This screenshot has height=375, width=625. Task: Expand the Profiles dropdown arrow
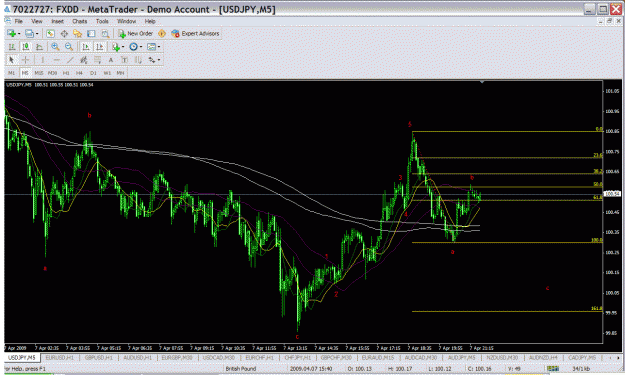37,34
